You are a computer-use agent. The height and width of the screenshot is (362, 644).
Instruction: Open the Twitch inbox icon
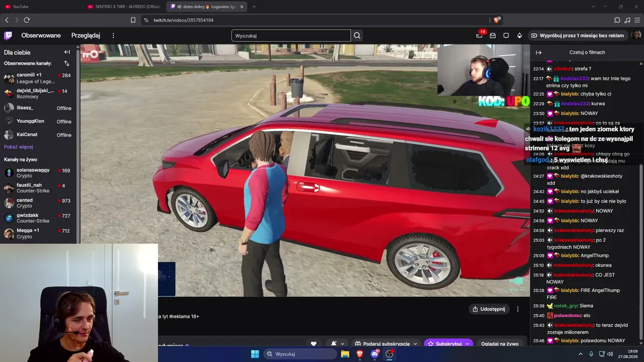pyautogui.click(x=493, y=36)
